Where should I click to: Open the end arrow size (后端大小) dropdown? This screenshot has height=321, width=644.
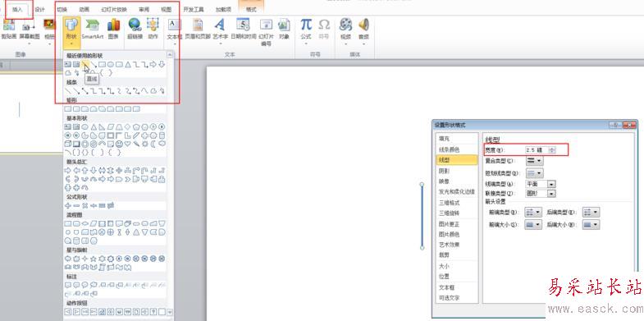591,225
